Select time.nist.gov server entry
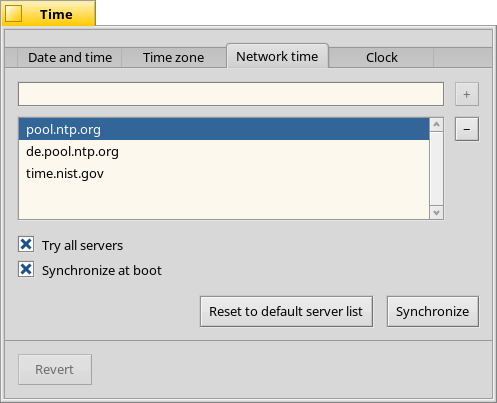The image size is (497, 403). tap(224, 174)
